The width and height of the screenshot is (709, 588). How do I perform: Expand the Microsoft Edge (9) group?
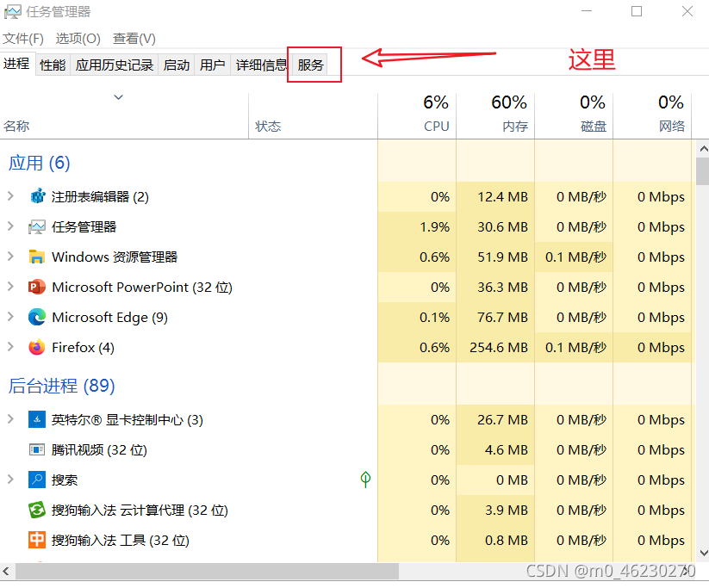coord(10,317)
